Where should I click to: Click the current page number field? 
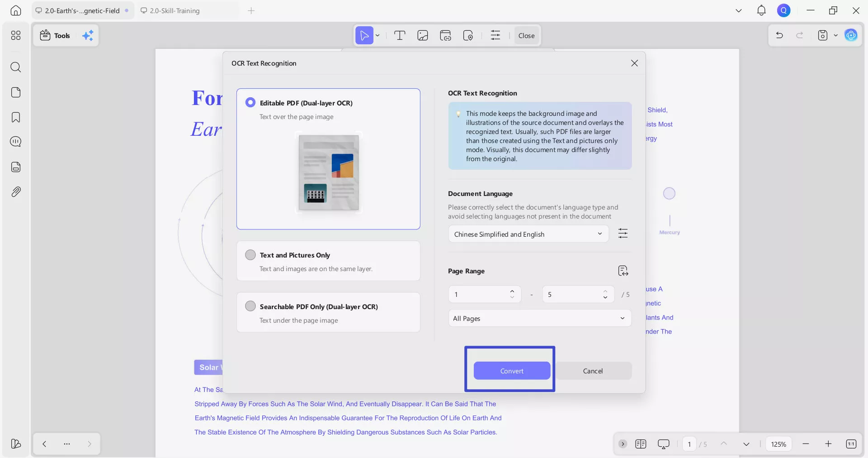(689, 444)
